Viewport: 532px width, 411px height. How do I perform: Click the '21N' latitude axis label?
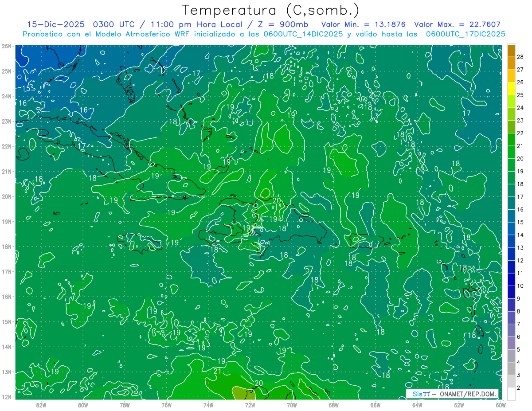7,172
